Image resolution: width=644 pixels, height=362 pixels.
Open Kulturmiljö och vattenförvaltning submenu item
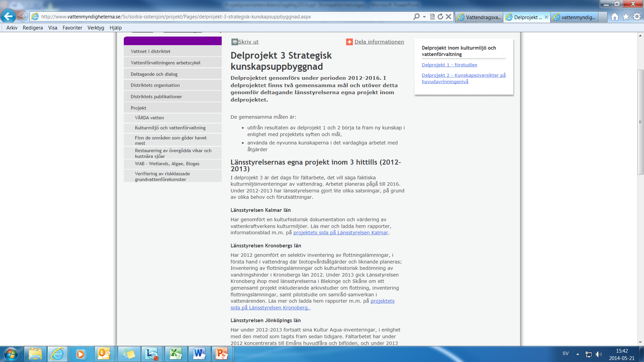(x=173, y=128)
